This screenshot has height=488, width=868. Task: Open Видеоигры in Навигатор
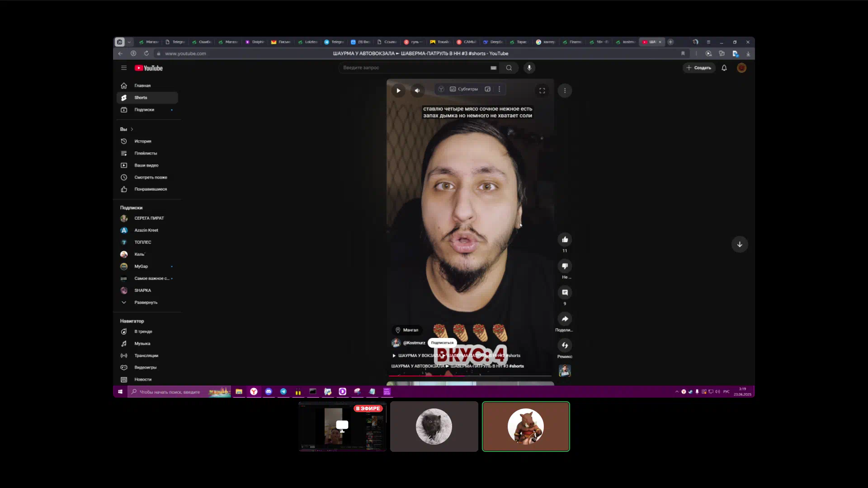147,367
